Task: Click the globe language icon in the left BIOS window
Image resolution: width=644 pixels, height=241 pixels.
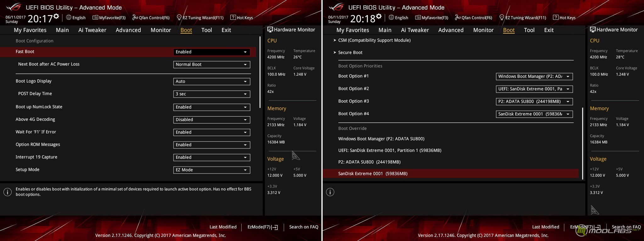Action: [69, 17]
